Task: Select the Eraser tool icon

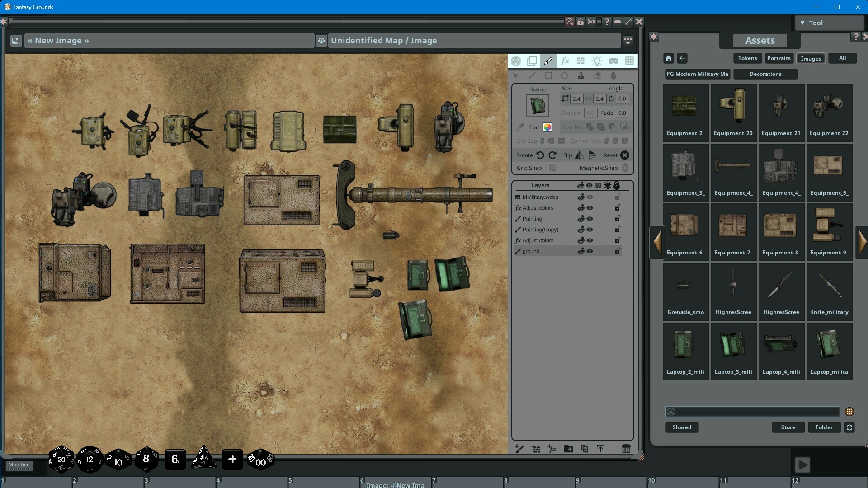Action: [x=597, y=75]
